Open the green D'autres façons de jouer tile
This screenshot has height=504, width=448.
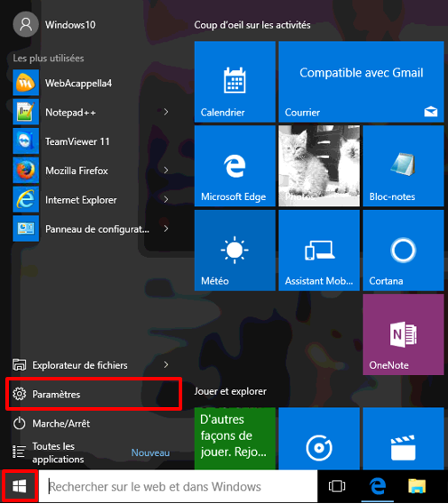click(x=235, y=439)
